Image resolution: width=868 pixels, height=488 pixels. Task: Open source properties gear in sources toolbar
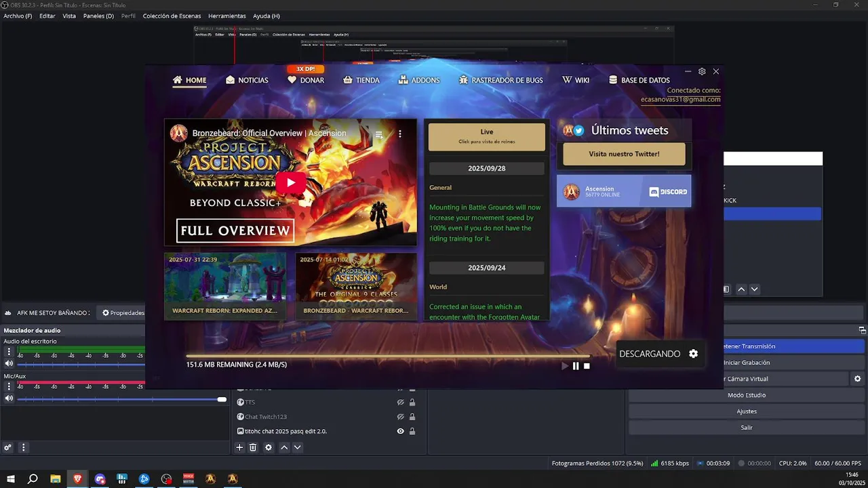coord(269,447)
